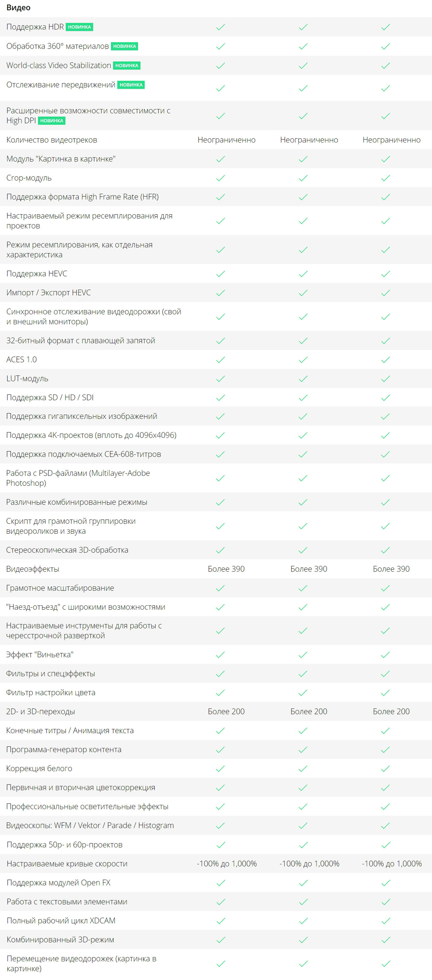The height and width of the screenshot is (980, 432).
Task: Click first-column "-100% до 1,000%" speed curve value
Action: [x=226, y=864]
